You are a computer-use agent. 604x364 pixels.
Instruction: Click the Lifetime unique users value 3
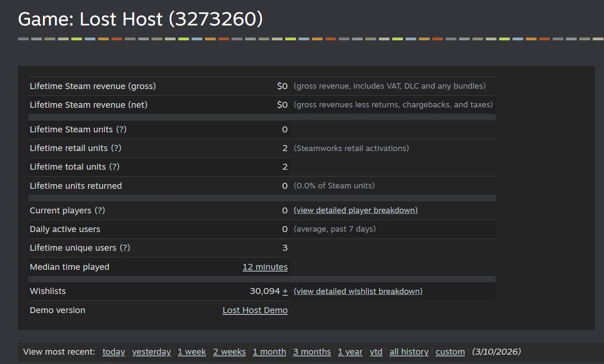tap(285, 248)
